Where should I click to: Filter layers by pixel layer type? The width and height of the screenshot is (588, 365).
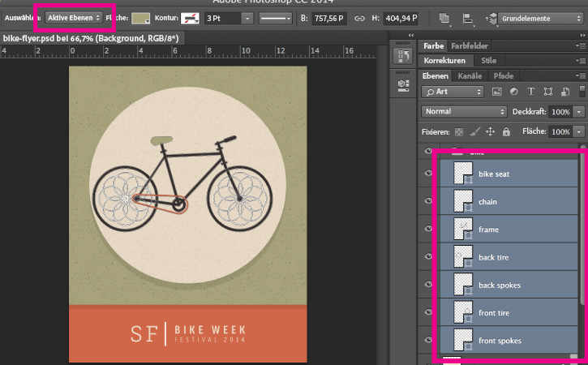click(x=496, y=92)
